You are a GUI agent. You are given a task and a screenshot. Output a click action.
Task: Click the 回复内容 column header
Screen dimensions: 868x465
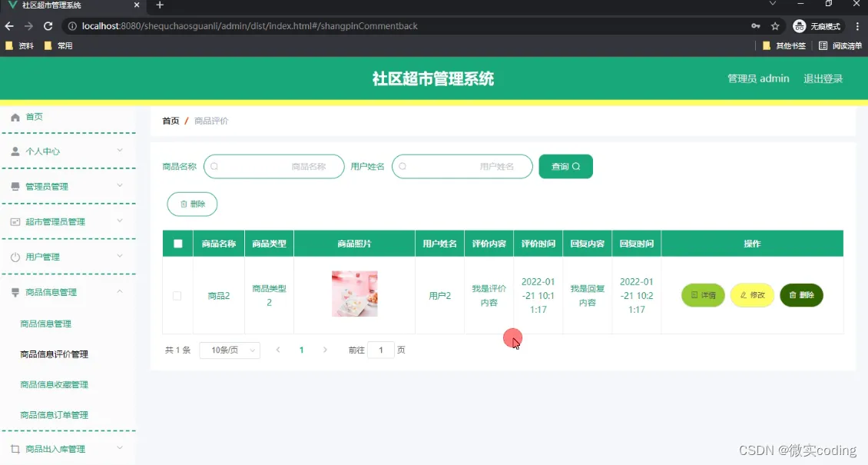click(x=588, y=244)
